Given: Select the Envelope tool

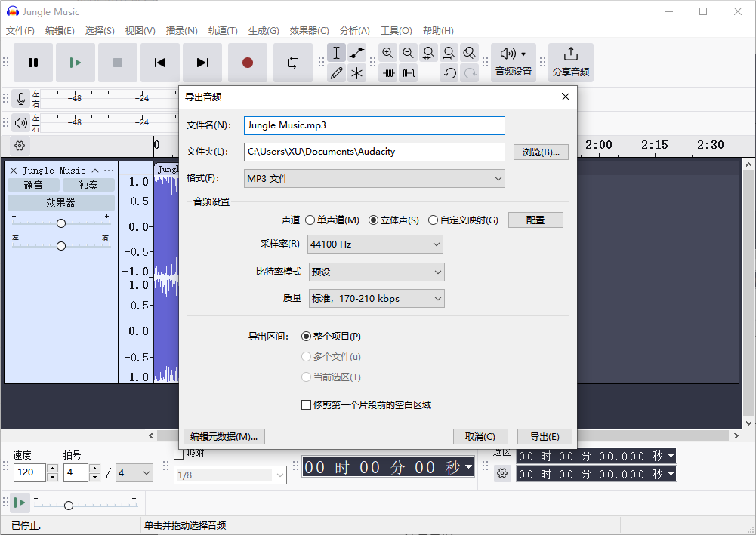Looking at the screenshot, I should 356,53.
